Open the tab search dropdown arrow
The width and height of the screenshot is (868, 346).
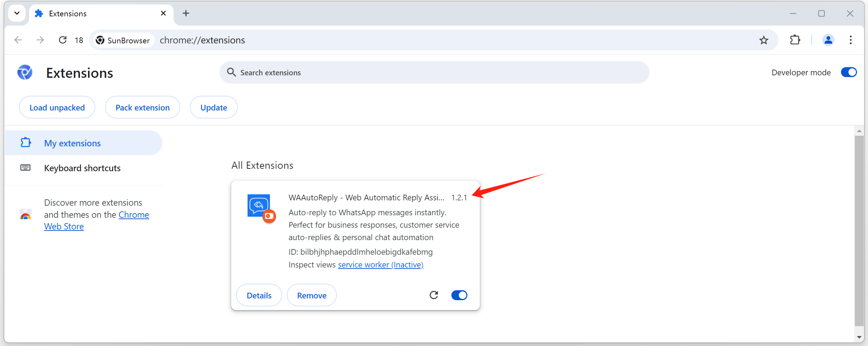point(17,13)
